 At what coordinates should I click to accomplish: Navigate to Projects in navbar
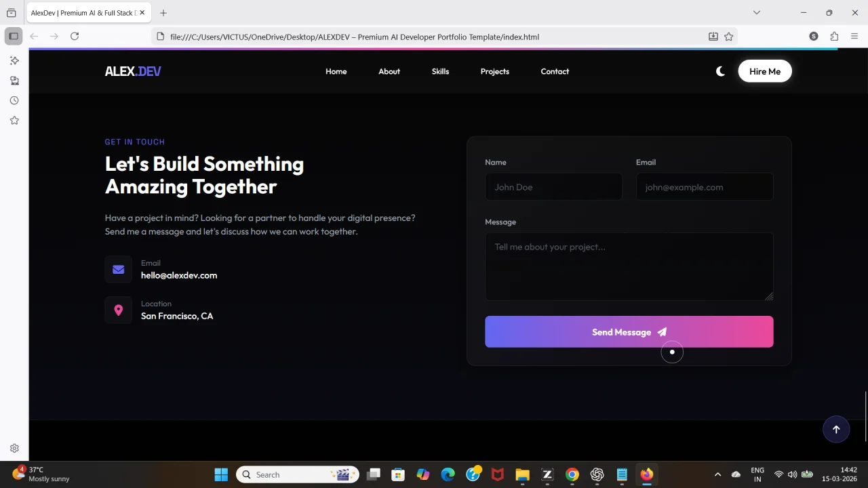495,71
